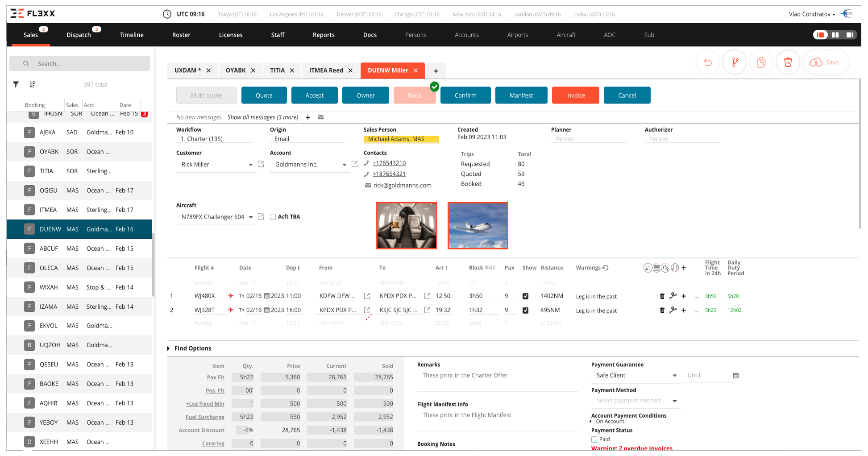
Task: Click the plus icon on leg WJ480X row
Action: (684, 296)
